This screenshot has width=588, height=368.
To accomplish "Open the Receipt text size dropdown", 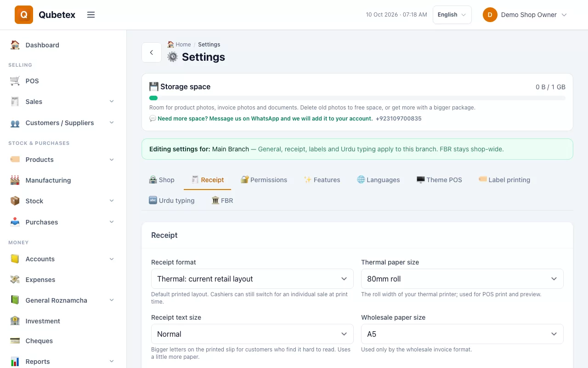I will coord(252,334).
